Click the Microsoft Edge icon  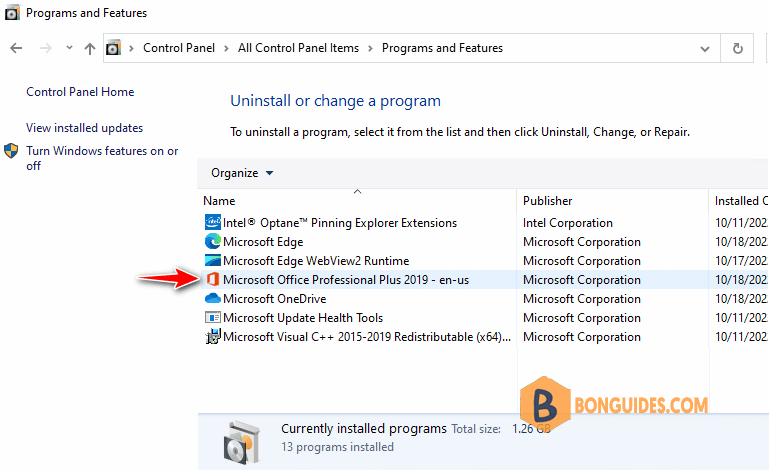212,241
